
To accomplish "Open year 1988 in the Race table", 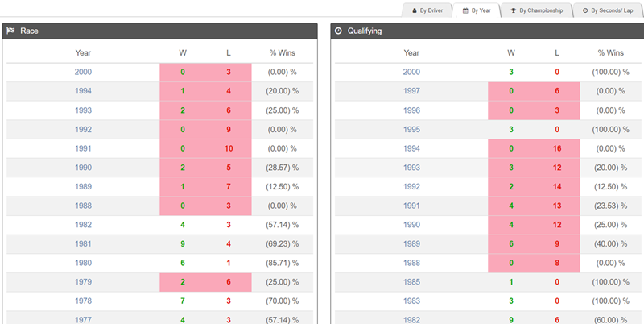I will click(83, 206).
